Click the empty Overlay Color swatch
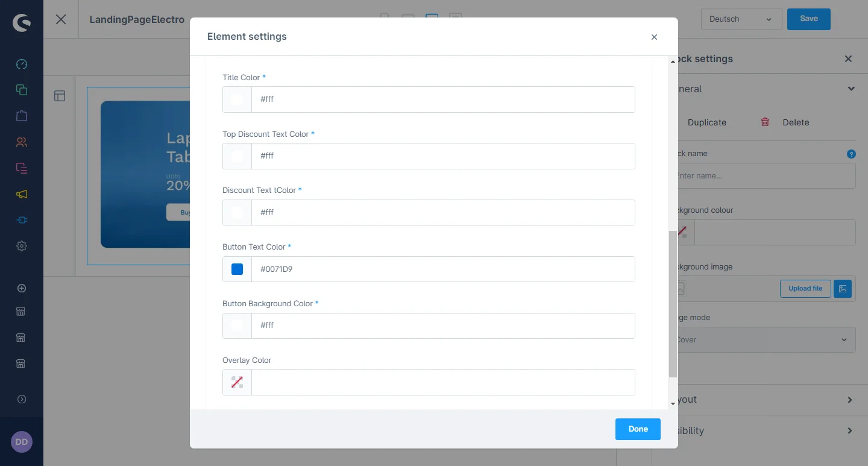The height and width of the screenshot is (466, 868). tap(237, 382)
